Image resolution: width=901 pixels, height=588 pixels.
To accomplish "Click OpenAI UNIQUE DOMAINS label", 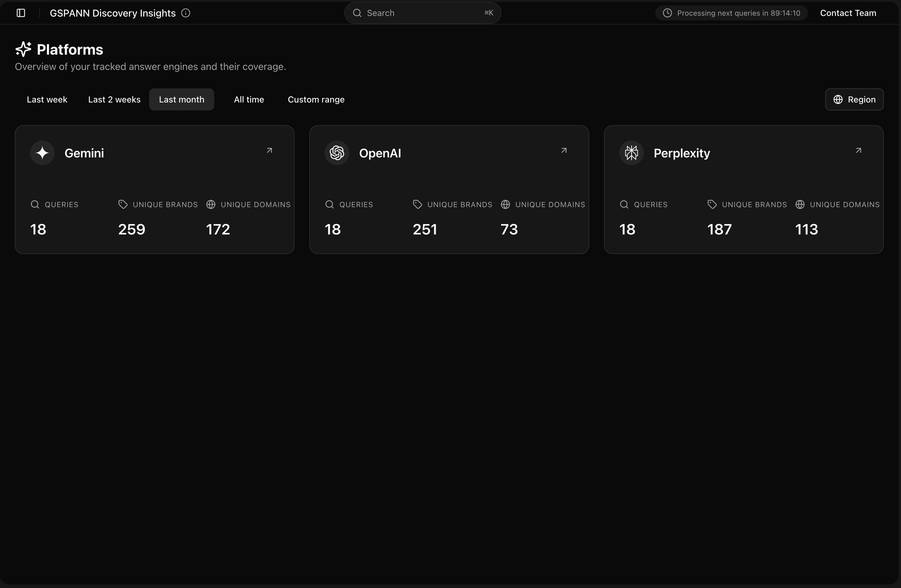I will click(551, 204).
